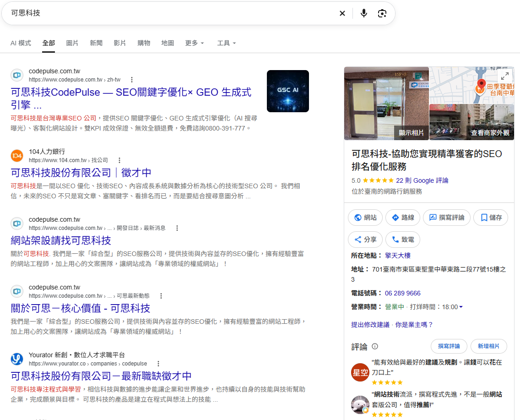Open Google Lens image search icon
The image size is (520, 420).
382,13
